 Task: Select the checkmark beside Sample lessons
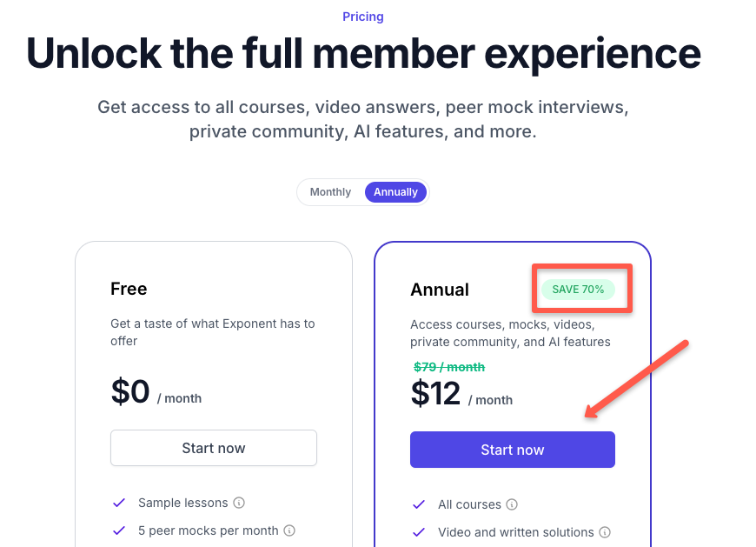tap(119, 503)
